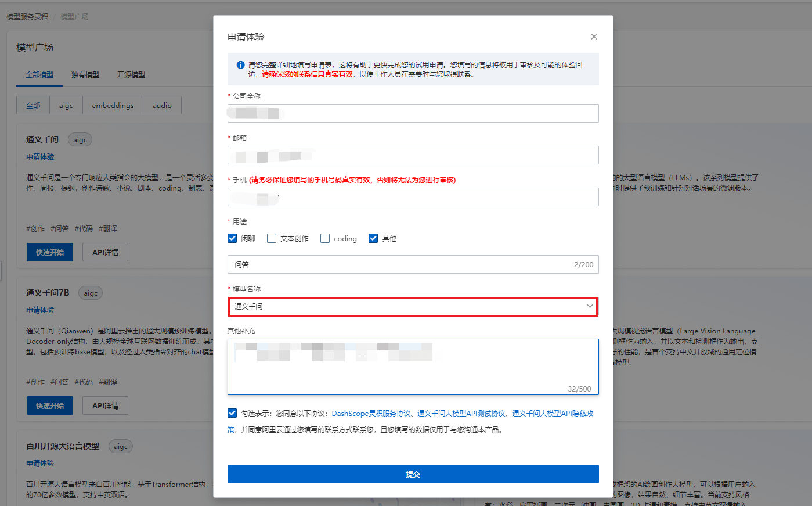Click the 手机 number input field

pyautogui.click(x=413, y=197)
